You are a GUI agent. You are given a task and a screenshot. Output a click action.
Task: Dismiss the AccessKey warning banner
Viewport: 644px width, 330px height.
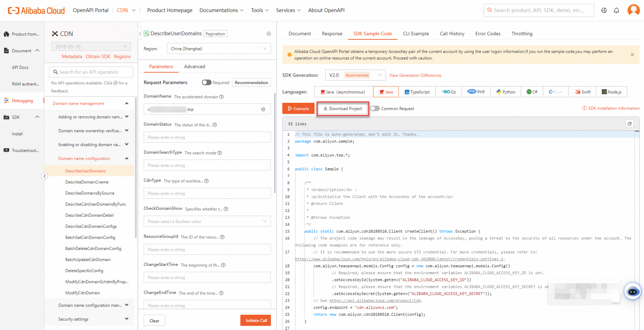pyautogui.click(x=632, y=55)
